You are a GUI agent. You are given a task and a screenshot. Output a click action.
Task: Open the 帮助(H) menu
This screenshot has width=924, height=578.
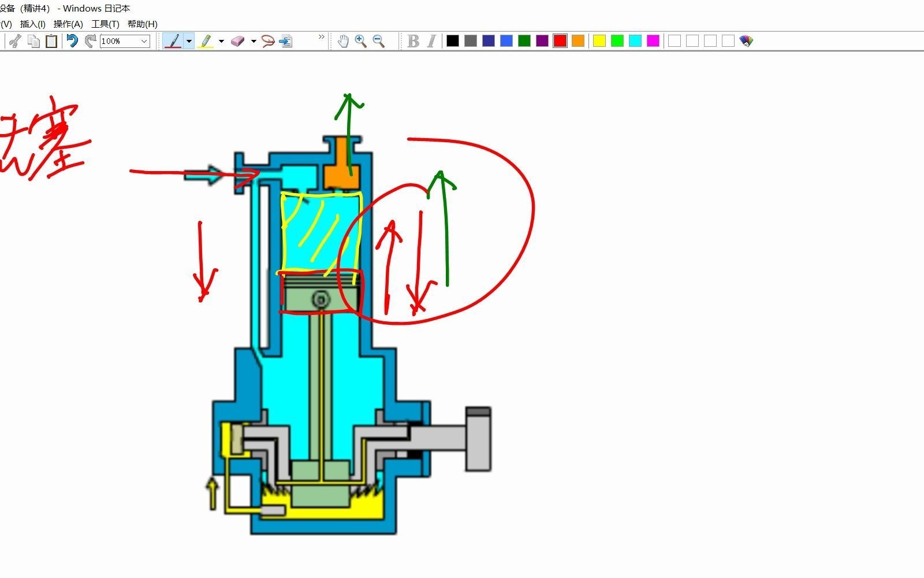[x=142, y=24]
